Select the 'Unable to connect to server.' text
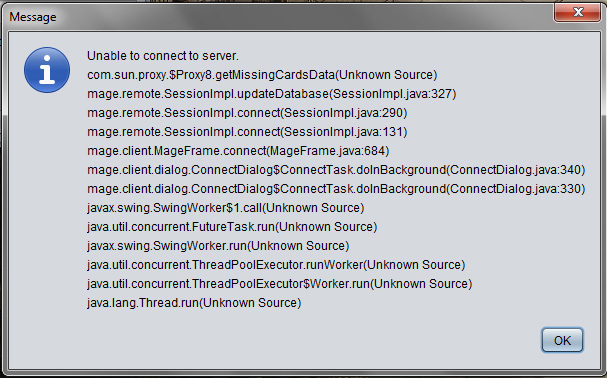The height and width of the screenshot is (378, 607). (x=163, y=56)
